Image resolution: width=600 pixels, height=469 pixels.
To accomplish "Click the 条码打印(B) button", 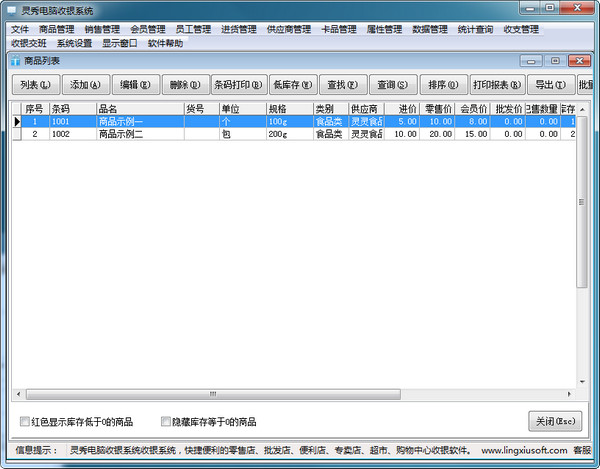I will click(238, 85).
